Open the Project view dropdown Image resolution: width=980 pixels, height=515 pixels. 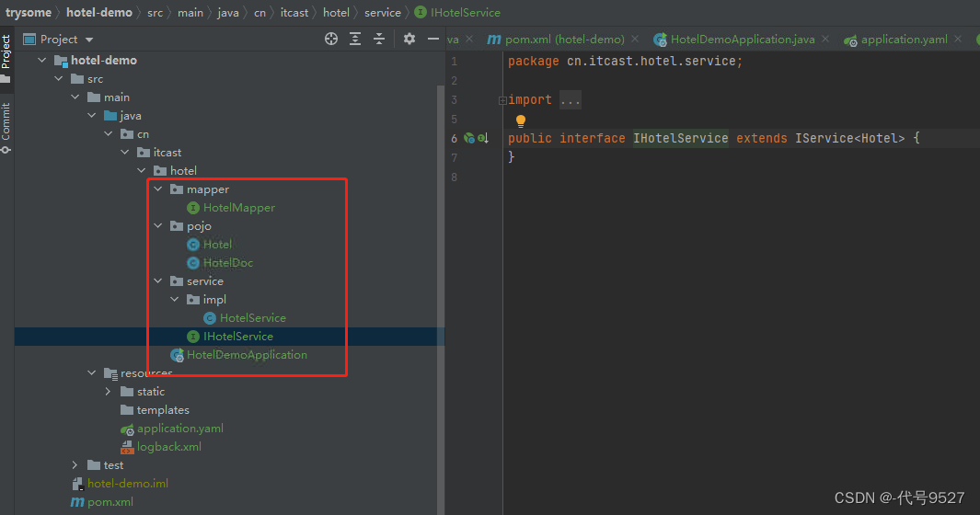click(58, 40)
